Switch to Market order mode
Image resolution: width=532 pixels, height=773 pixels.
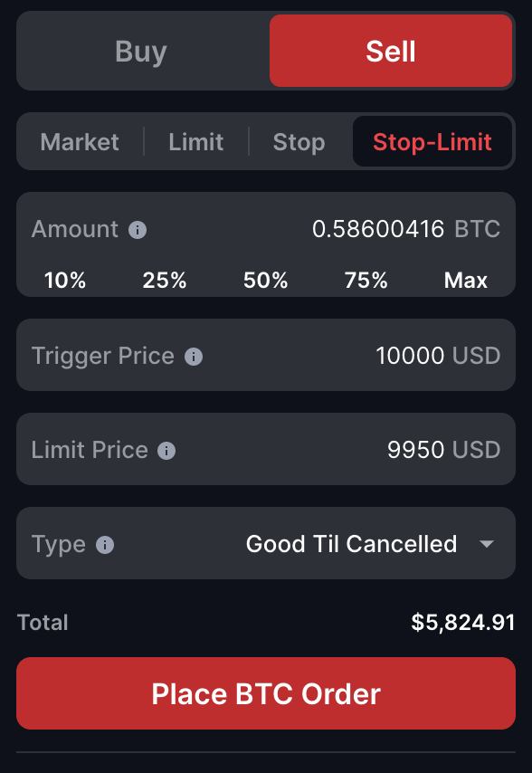click(80, 142)
